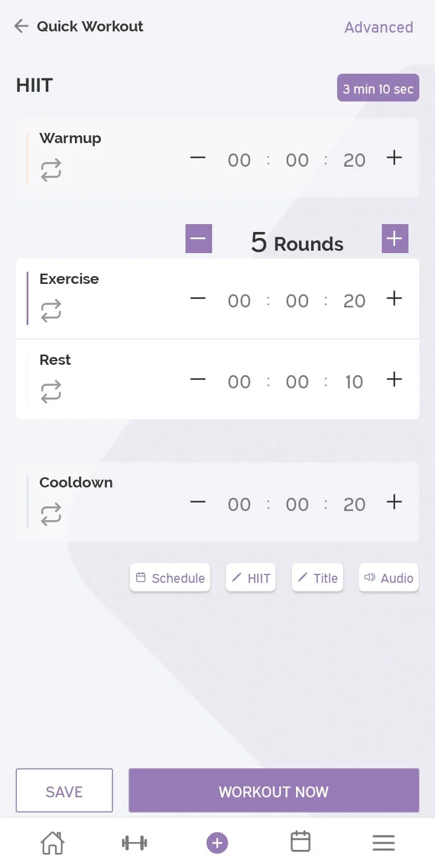Image resolution: width=435 pixels, height=868 pixels.
Task: Open the home tab icon
Action: coord(52,843)
